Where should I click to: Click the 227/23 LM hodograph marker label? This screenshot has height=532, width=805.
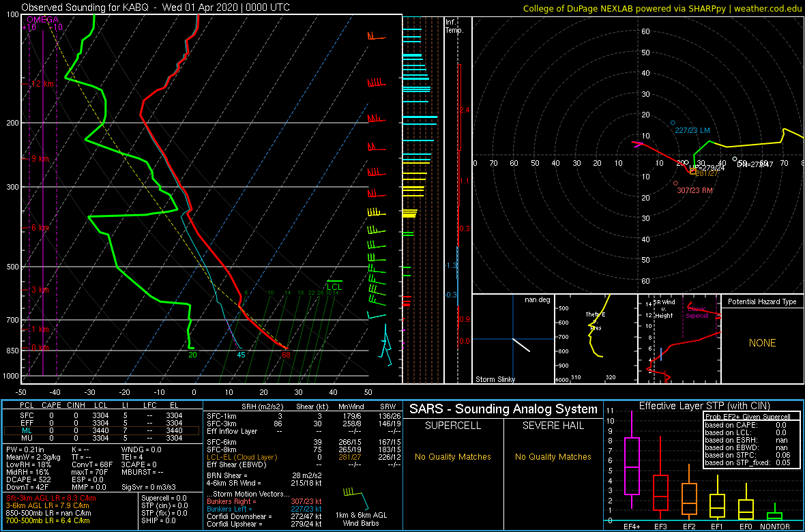click(x=692, y=131)
